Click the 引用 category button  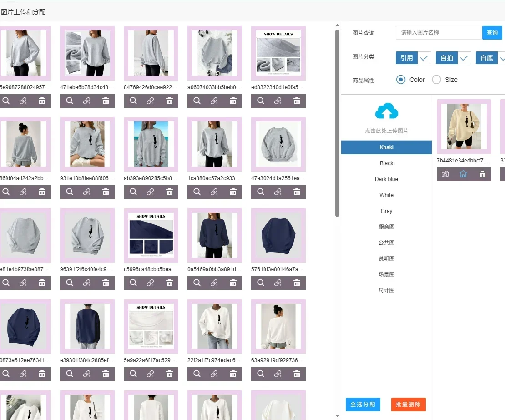tap(407, 58)
